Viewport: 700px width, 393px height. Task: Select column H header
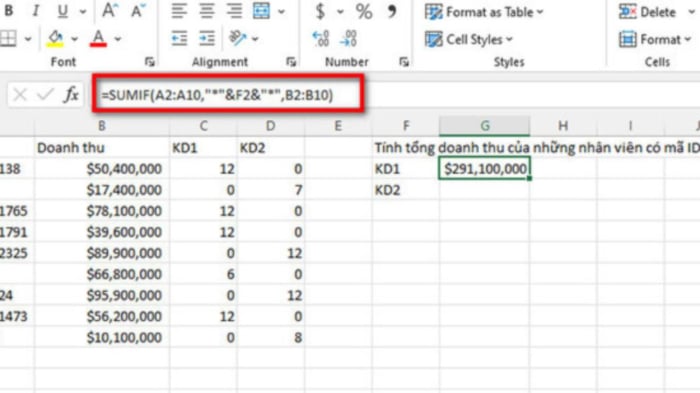click(x=563, y=126)
